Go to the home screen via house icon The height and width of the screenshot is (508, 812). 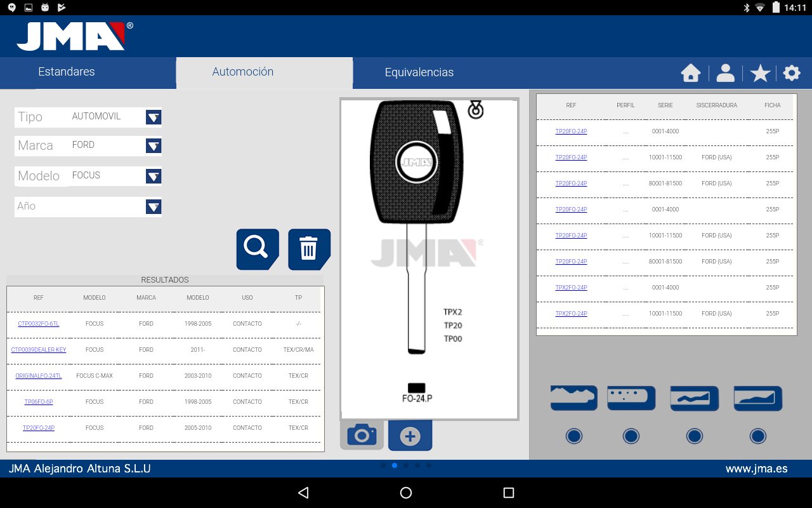691,73
